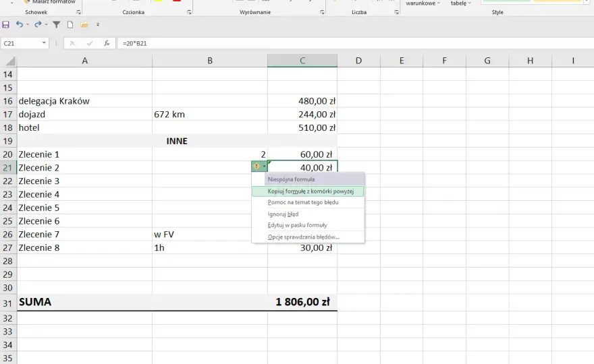Click the cell 'Zlecenie 5'
The width and height of the screenshot is (594, 364).
tap(84, 208)
